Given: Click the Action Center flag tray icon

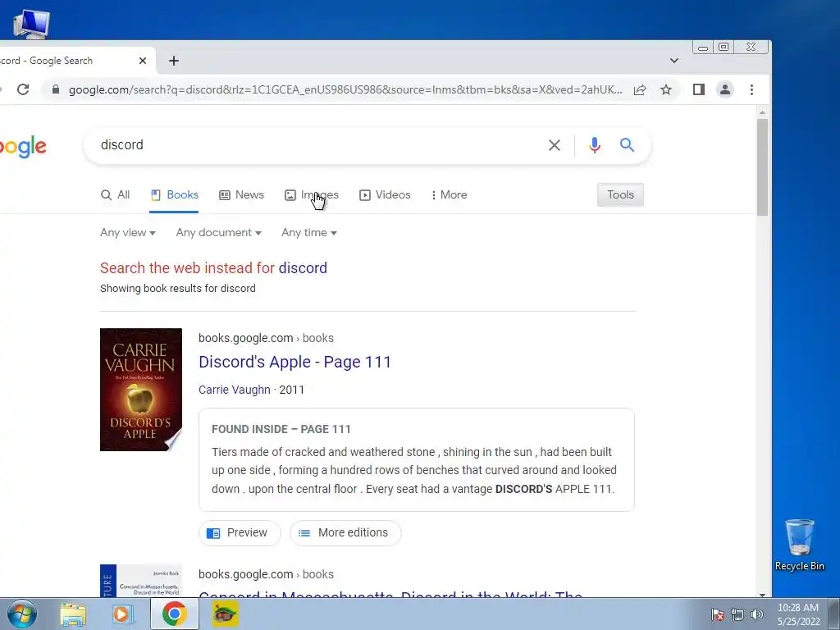Looking at the screenshot, I should [717, 614].
